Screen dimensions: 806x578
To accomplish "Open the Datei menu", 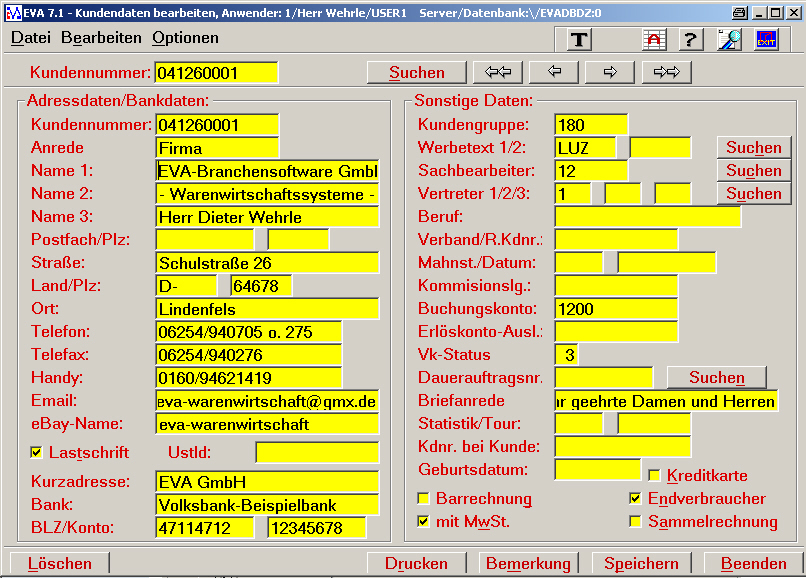I will pos(31,38).
